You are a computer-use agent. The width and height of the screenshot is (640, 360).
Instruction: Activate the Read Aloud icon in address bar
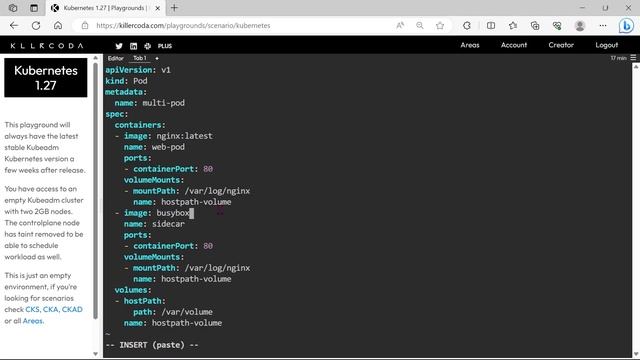tap(400, 25)
